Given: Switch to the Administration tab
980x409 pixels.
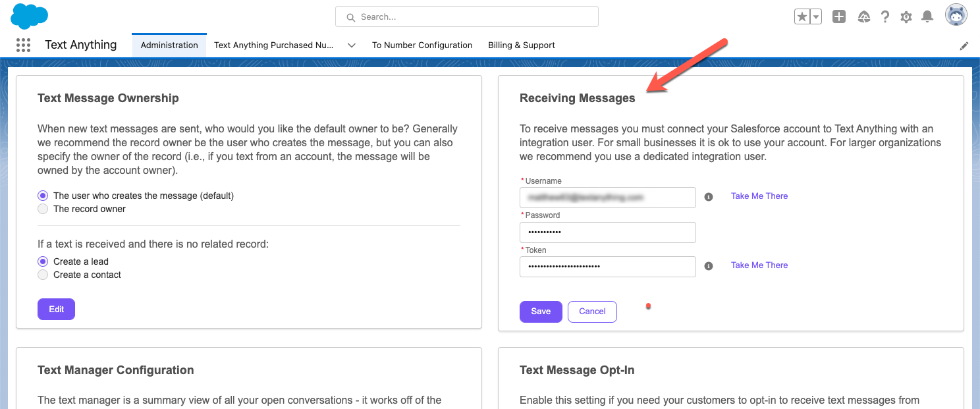Looking at the screenshot, I should 169,45.
